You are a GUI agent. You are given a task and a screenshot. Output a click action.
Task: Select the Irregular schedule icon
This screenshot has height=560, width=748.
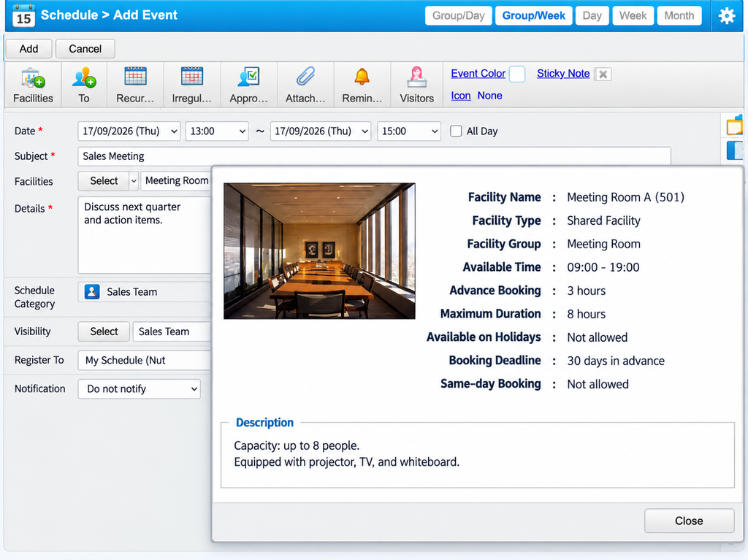[x=192, y=85]
